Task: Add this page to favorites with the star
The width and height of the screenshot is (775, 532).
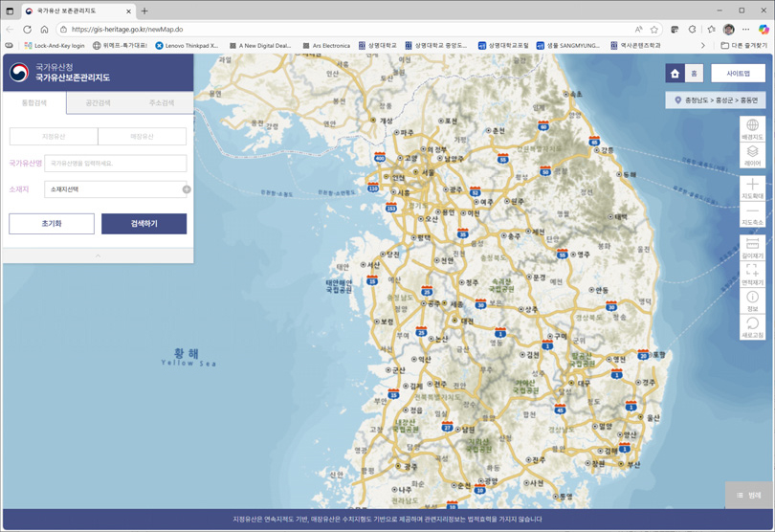Action: [653, 29]
